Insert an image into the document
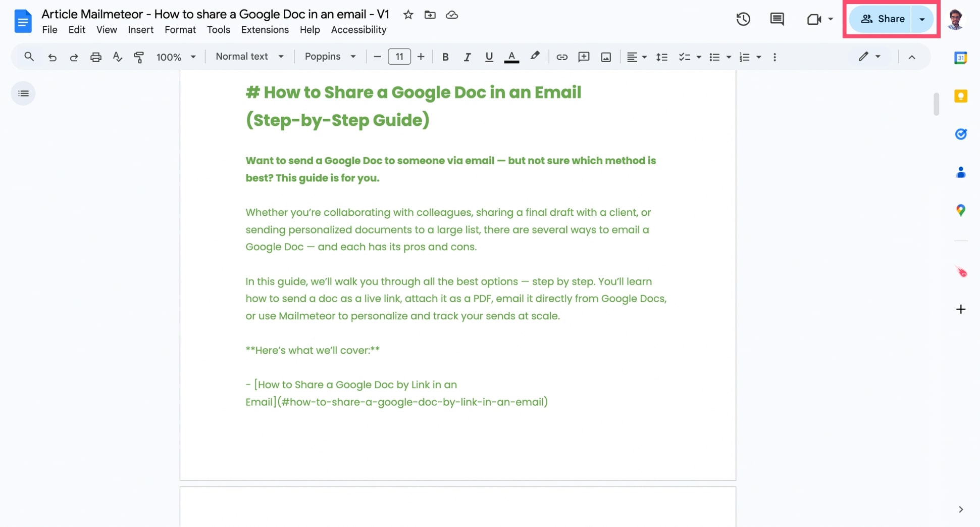The height and width of the screenshot is (527, 980). (x=605, y=57)
